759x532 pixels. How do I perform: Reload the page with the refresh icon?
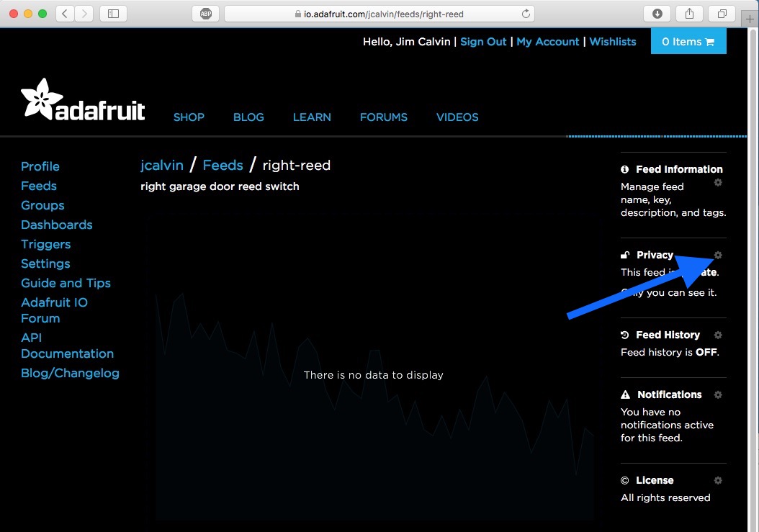[x=526, y=14]
